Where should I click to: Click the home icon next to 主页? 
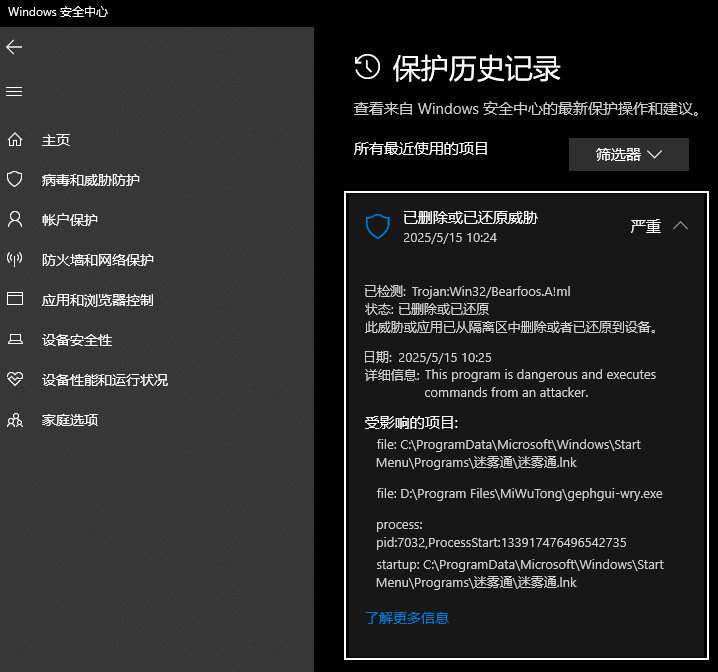(15, 140)
